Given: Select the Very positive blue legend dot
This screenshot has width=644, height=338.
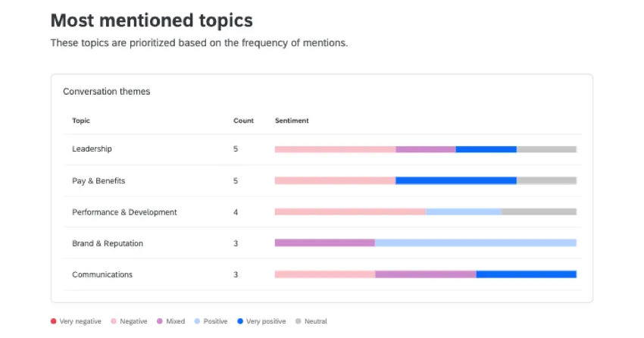Looking at the screenshot, I should (240, 321).
